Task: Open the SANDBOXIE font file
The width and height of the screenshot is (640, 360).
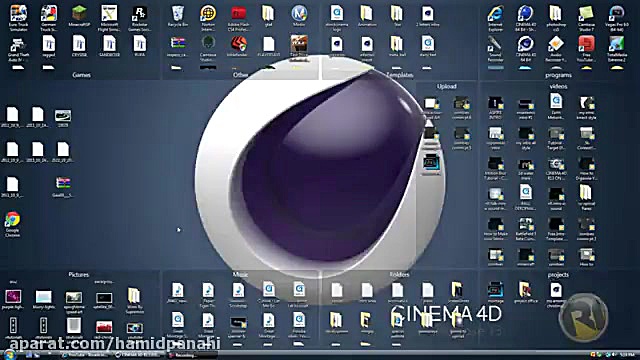Action: tap(109, 46)
